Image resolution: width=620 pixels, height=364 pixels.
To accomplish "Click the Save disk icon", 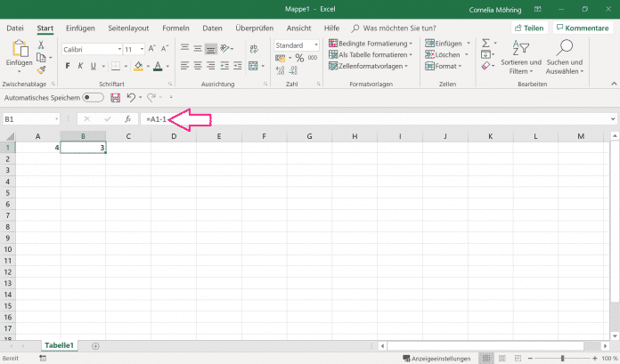I will click(x=115, y=96).
